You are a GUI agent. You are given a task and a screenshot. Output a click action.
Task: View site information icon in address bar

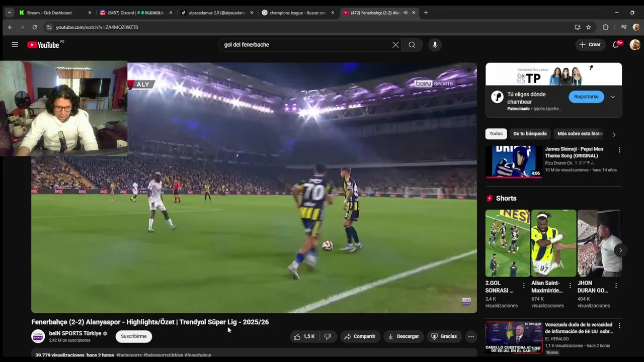(49, 27)
